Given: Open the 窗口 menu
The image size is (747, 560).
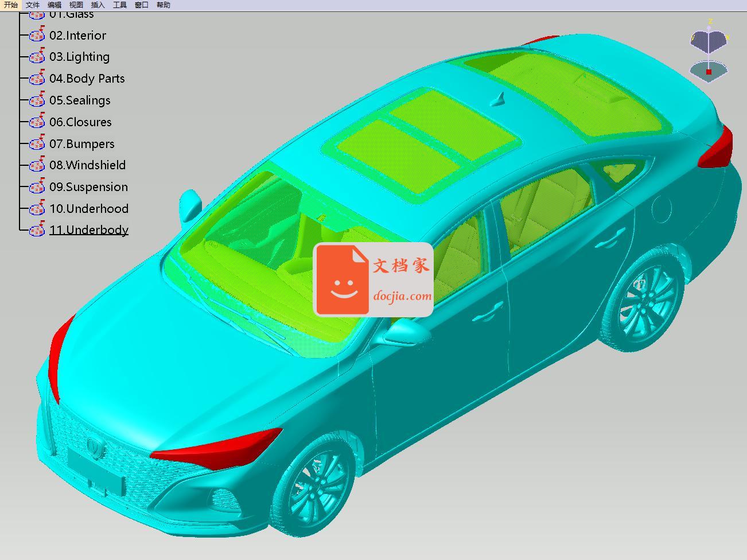Looking at the screenshot, I should point(142,5).
